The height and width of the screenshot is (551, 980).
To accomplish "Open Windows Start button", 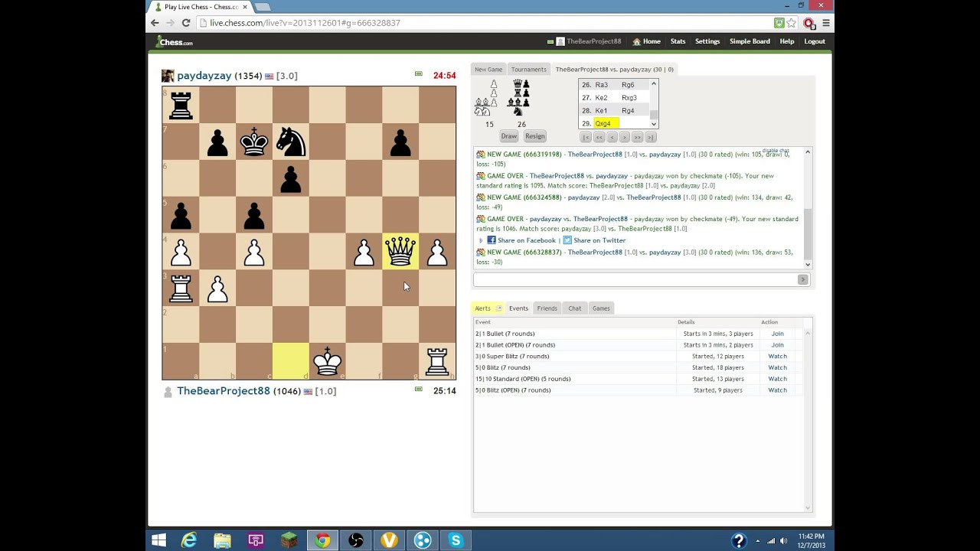I will [158, 540].
